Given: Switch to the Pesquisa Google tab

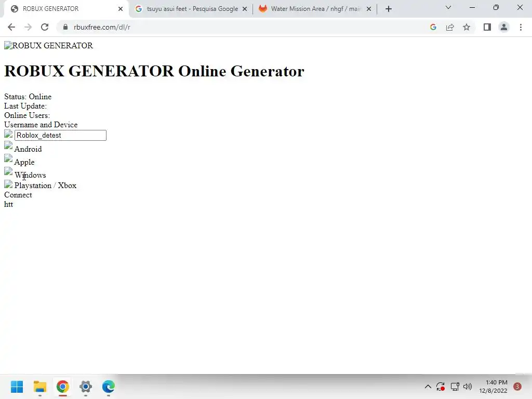Looking at the screenshot, I should tap(191, 9).
